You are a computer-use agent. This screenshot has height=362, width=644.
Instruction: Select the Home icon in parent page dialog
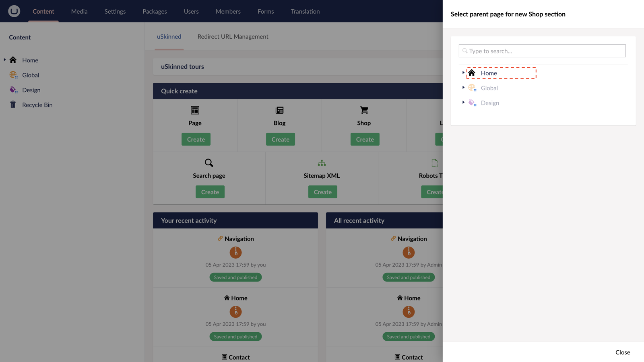(x=472, y=73)
